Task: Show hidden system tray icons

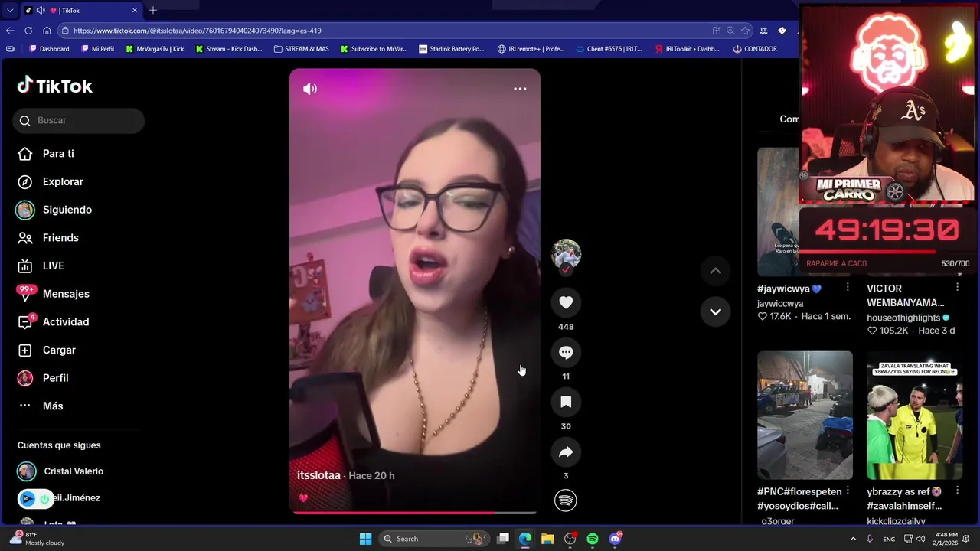Action: (853, 539)
